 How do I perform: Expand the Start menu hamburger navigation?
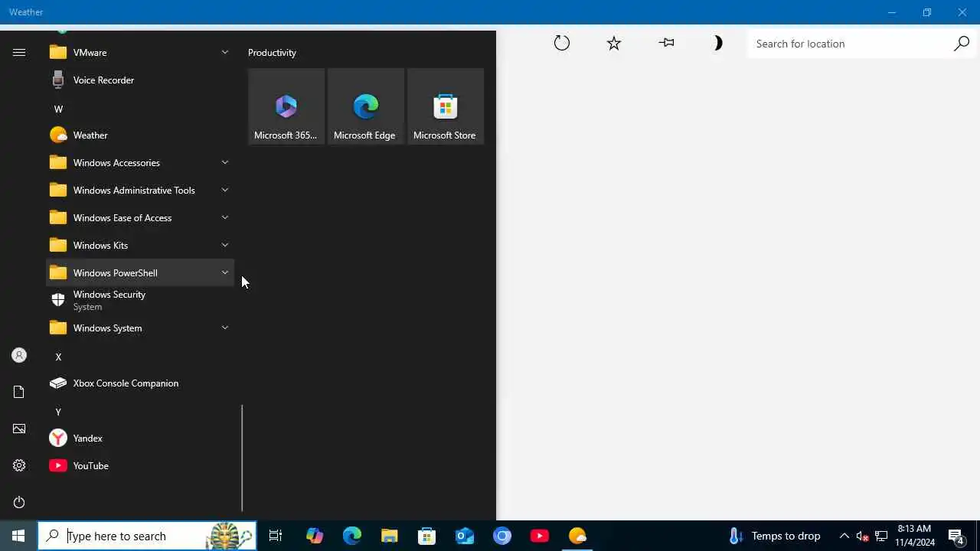click(19, 52)
